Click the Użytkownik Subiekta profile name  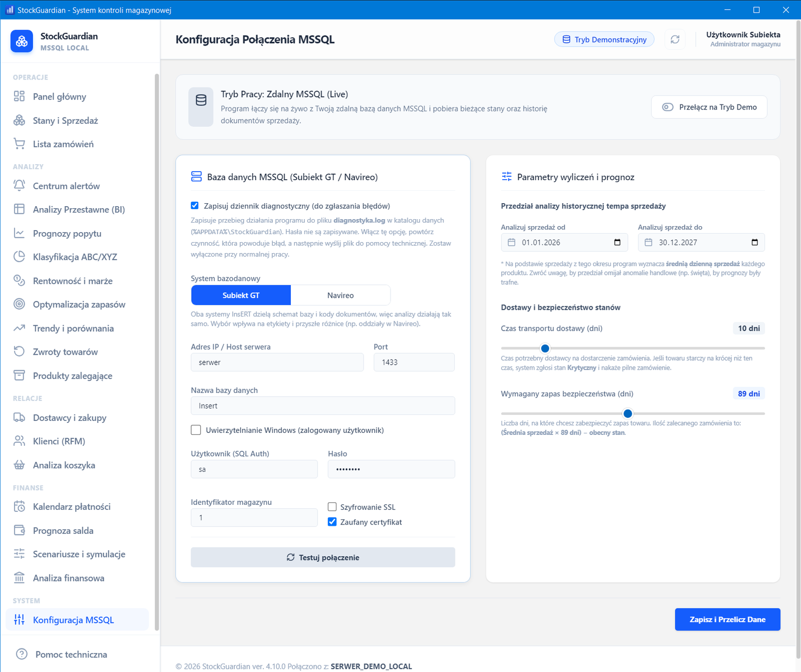coord(743,35)
